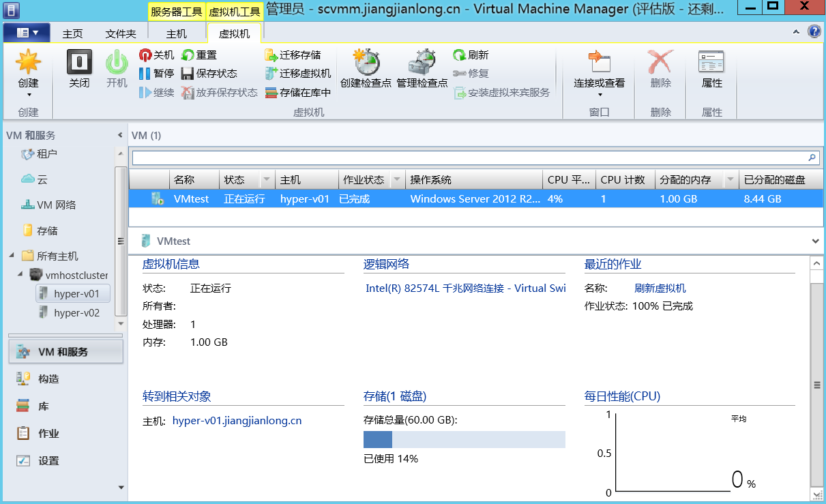
Task: Open the blue application menu dropdown
Action: pyautogui.click(x=26, y=33)
